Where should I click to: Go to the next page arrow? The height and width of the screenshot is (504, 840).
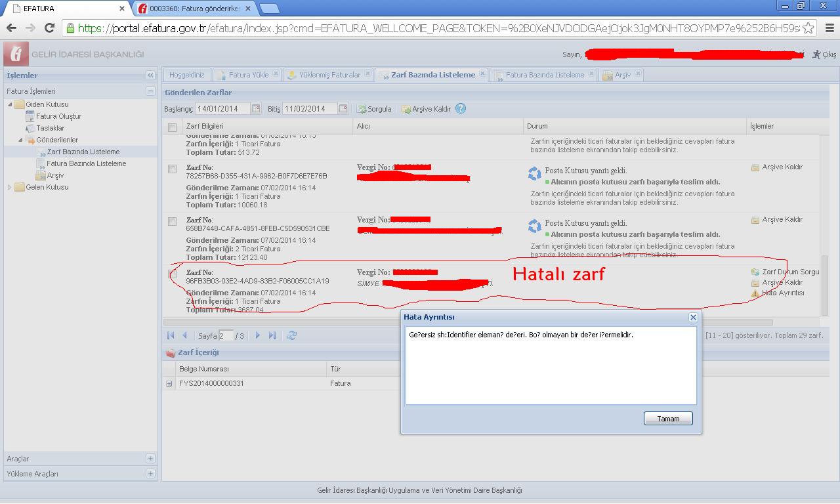(x=257, y=335)
